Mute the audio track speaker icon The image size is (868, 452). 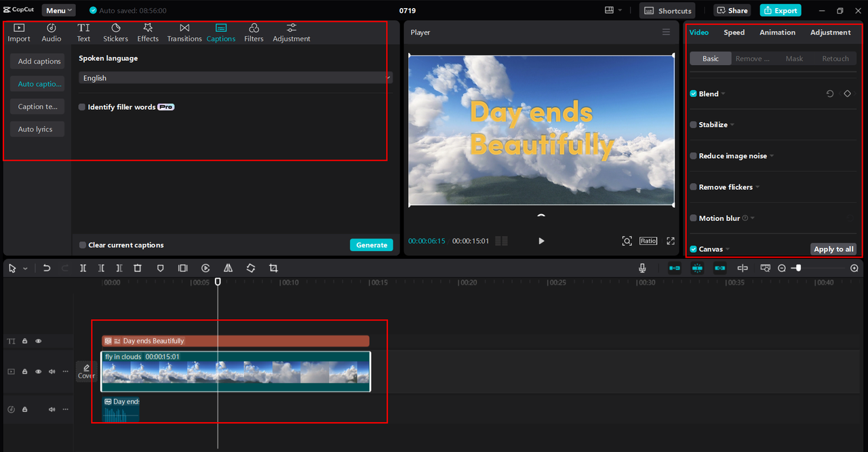tap(52, 409)
